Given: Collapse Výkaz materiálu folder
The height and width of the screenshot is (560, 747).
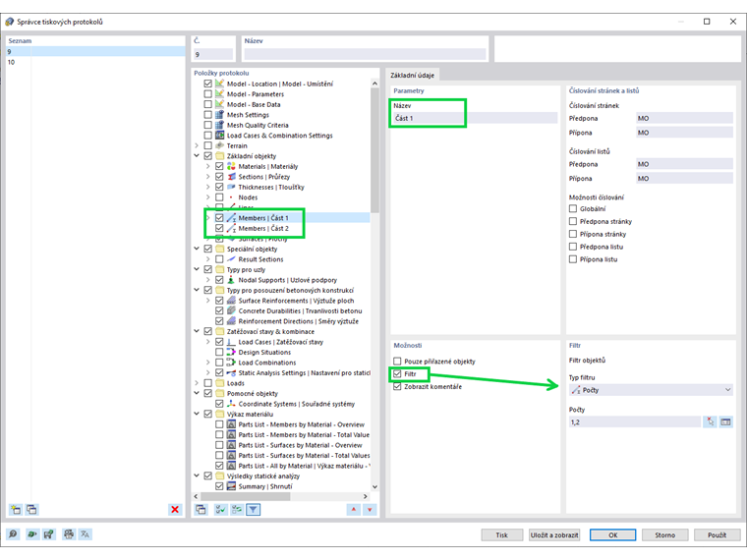Looking at the screenshot, I should click(x=197, y=414).
